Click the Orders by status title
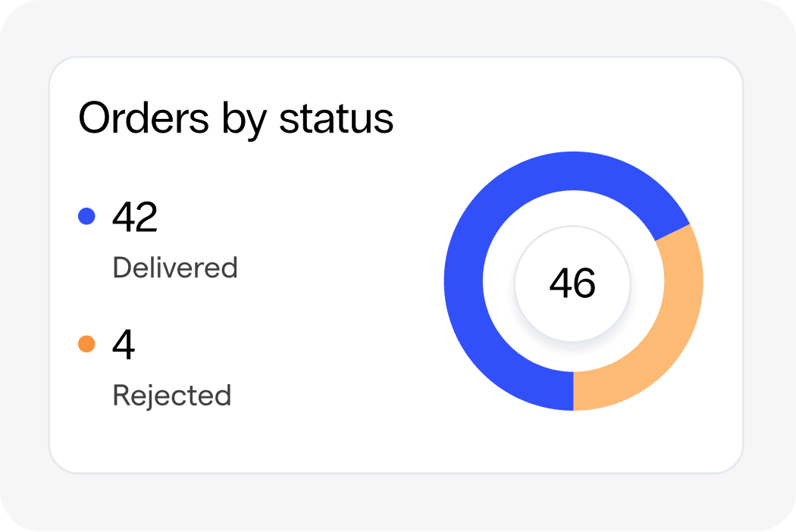 click(236, 118)
